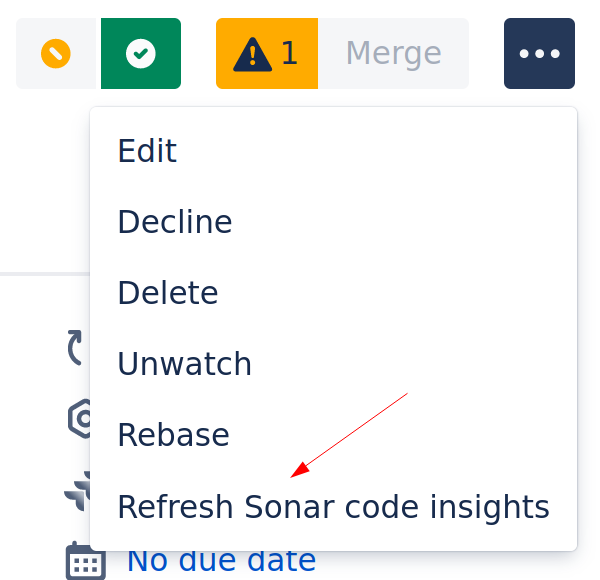Viewport: 600px width, 580px height.
Task: Toggle Unwatch for this pull request
Action: click(x=184, y=364)
